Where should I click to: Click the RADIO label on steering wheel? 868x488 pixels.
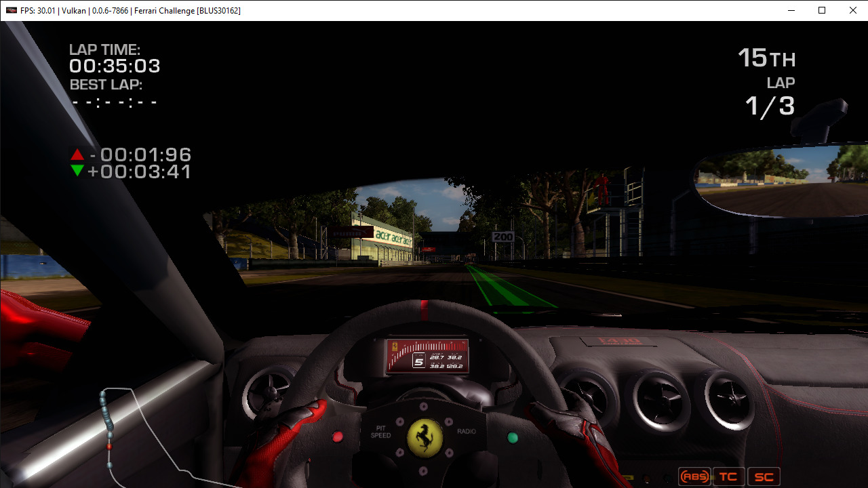[467, 431]
